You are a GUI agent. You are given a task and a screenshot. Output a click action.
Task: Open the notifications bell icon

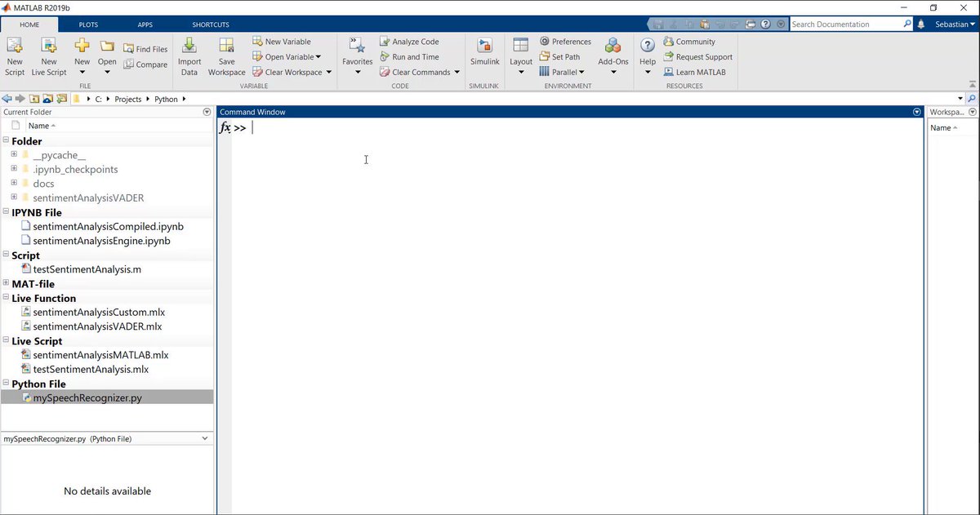click(x=921, y=24)
